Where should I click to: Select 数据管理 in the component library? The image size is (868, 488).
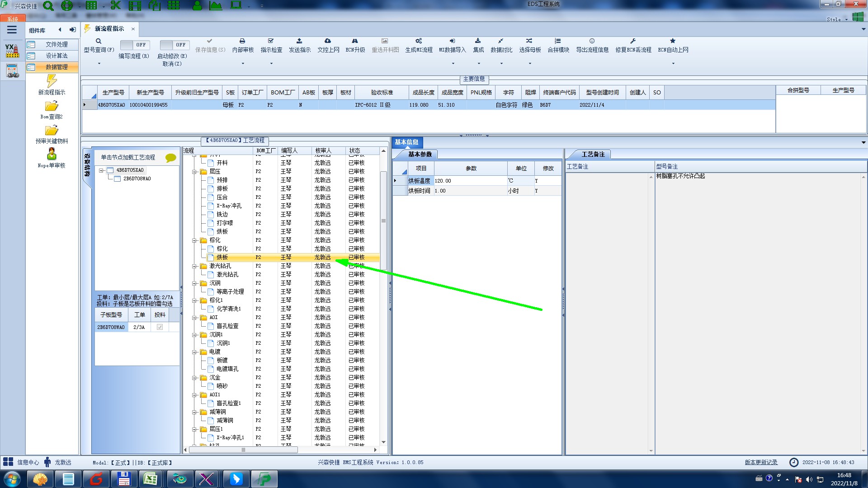click(56, 67)
